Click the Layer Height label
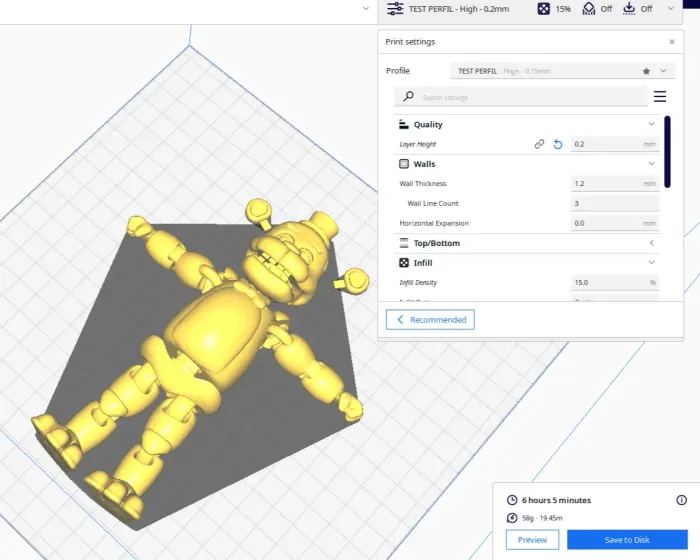Screen dimensions: 700x560 (418, 144)
